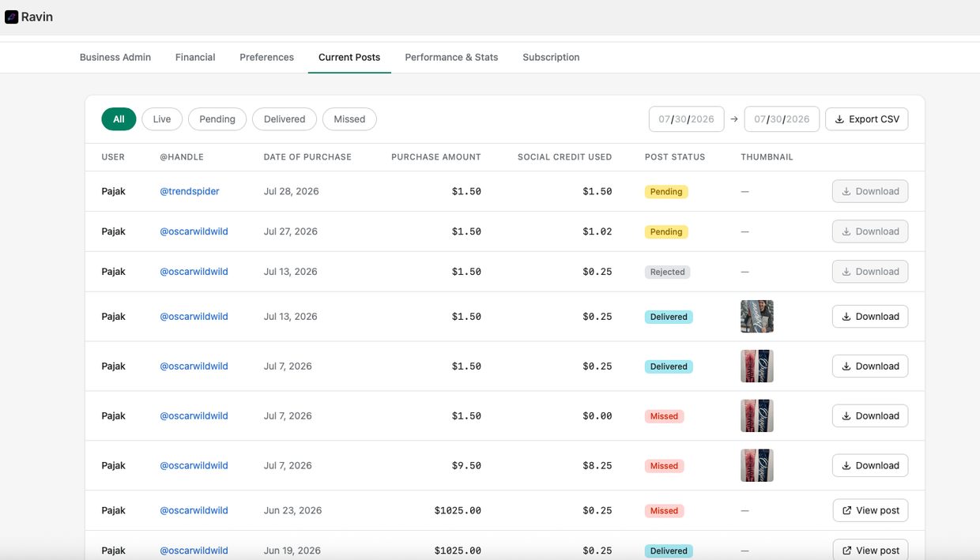Export the table as CSV
980x560 pixels.
coord(867,119)
